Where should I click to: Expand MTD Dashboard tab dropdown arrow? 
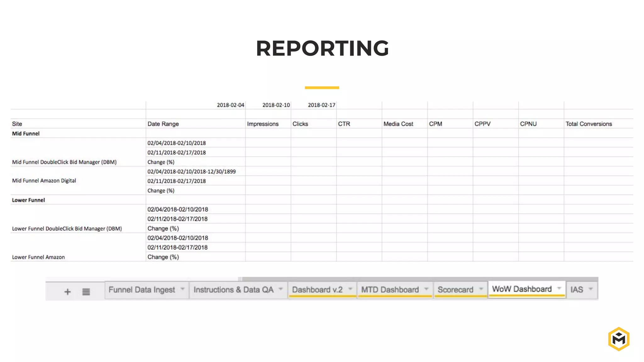pyautogui.click(x=426, y=289)
